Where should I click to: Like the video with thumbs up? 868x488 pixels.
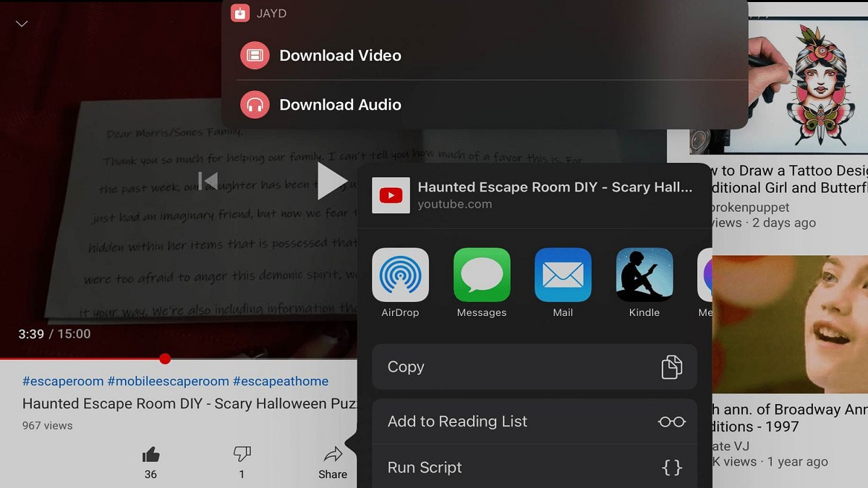[x=150, y=455]
